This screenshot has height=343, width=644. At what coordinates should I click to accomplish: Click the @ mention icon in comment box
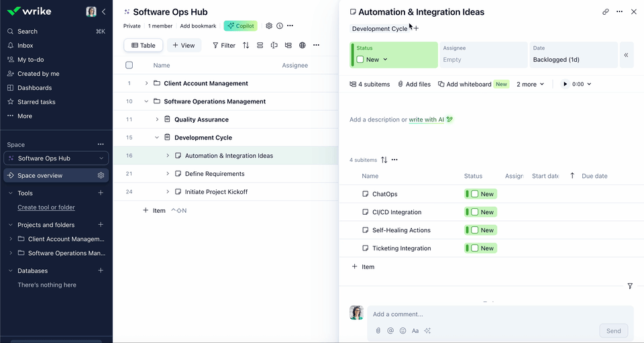point(390,331)
